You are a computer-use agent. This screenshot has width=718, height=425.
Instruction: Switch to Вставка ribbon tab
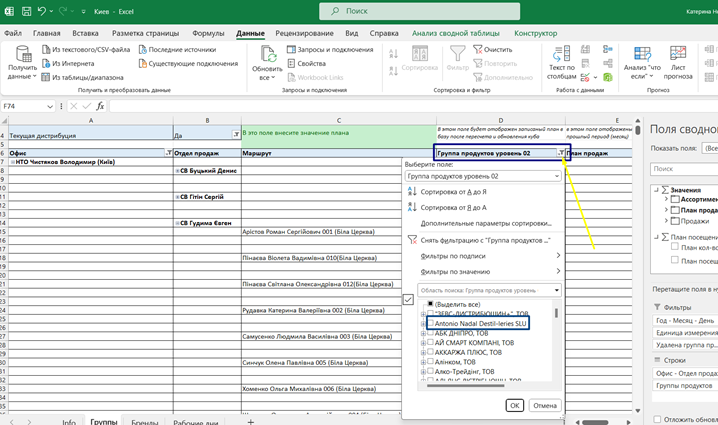[85, 33]
